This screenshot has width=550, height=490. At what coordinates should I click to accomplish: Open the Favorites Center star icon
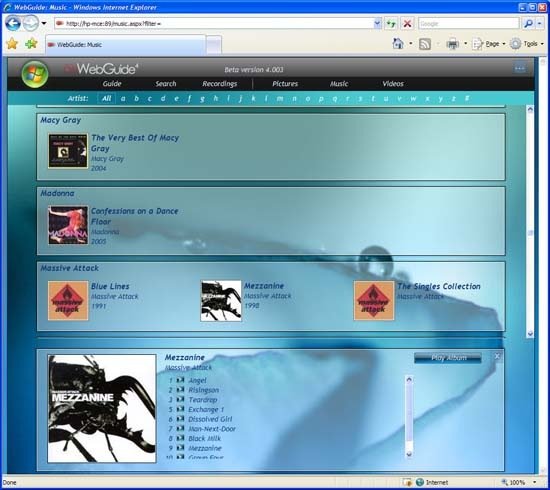tap(12, 44)
